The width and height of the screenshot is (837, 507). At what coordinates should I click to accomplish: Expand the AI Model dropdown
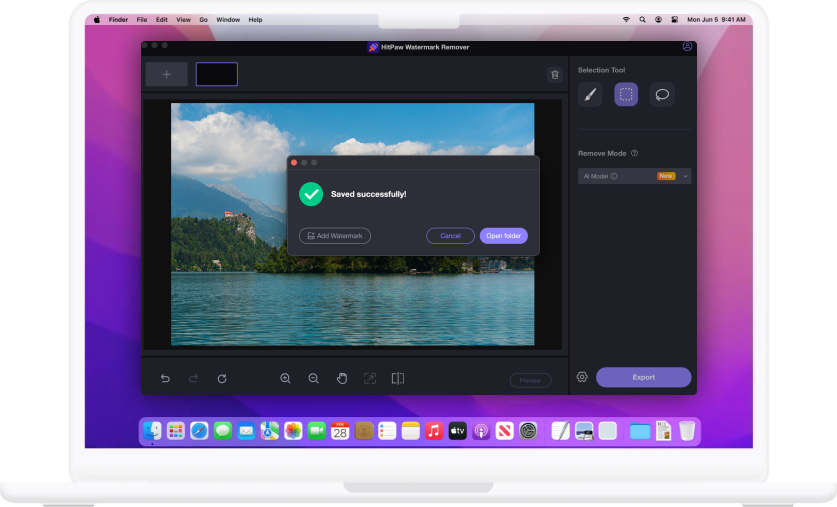tap(686, 176)
